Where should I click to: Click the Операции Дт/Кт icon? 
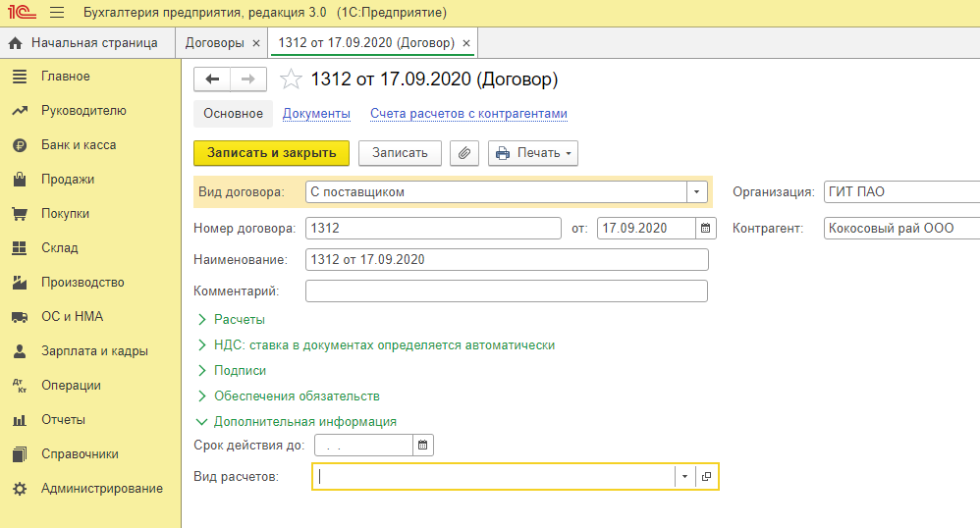click(20, 386)
